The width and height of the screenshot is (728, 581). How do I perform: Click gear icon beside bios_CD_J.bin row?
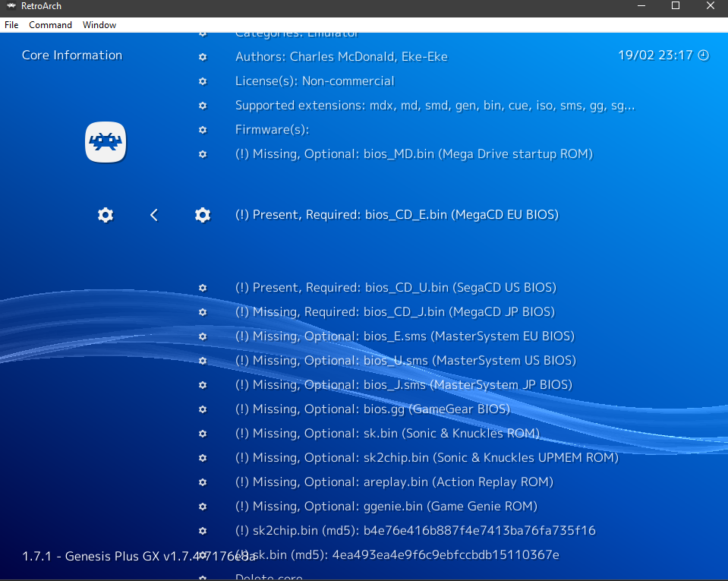203,312
